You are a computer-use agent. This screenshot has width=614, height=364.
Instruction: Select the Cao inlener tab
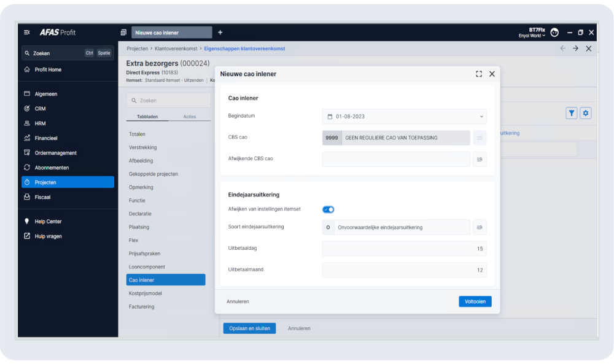click(x=166, y=280)
